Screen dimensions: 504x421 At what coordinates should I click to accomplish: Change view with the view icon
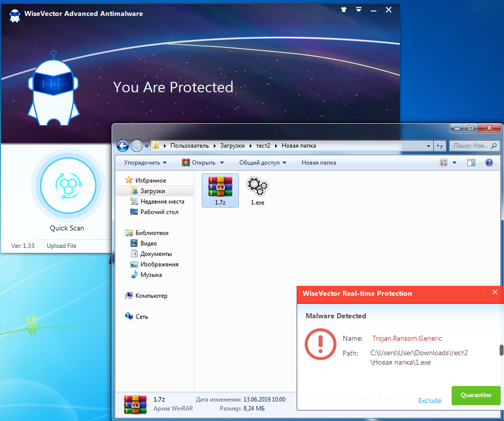point(443,163)
